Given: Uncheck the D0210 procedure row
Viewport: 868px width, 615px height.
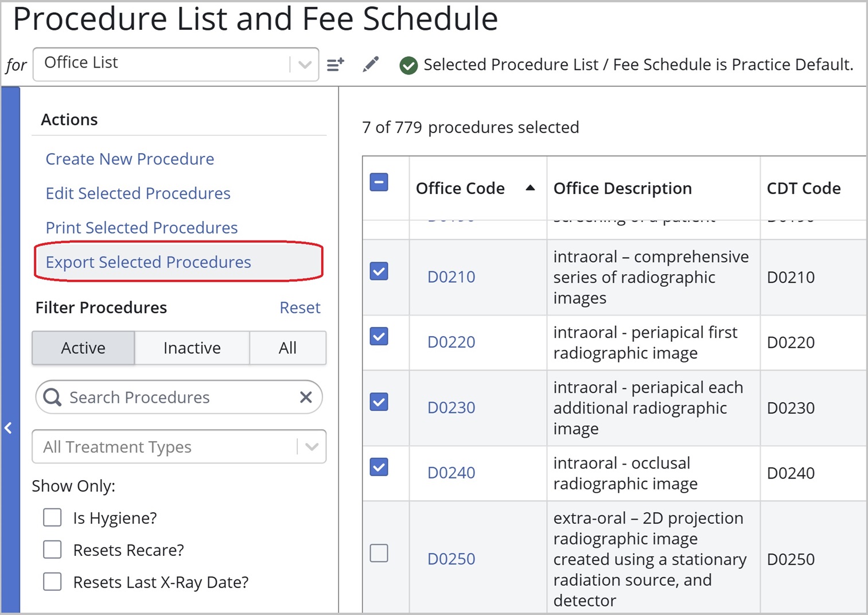Looking at the screenshot, I should [x=379, y=271].
